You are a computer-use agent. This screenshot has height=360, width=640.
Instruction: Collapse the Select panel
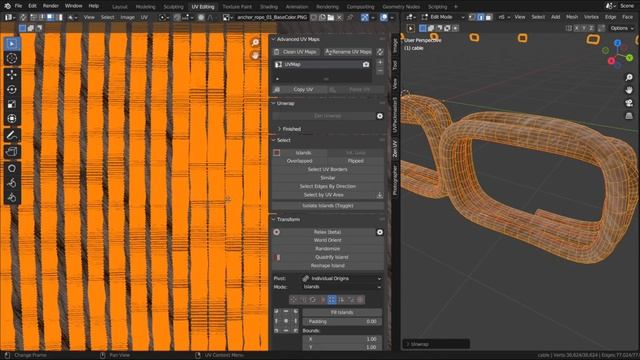click(274, 140)
